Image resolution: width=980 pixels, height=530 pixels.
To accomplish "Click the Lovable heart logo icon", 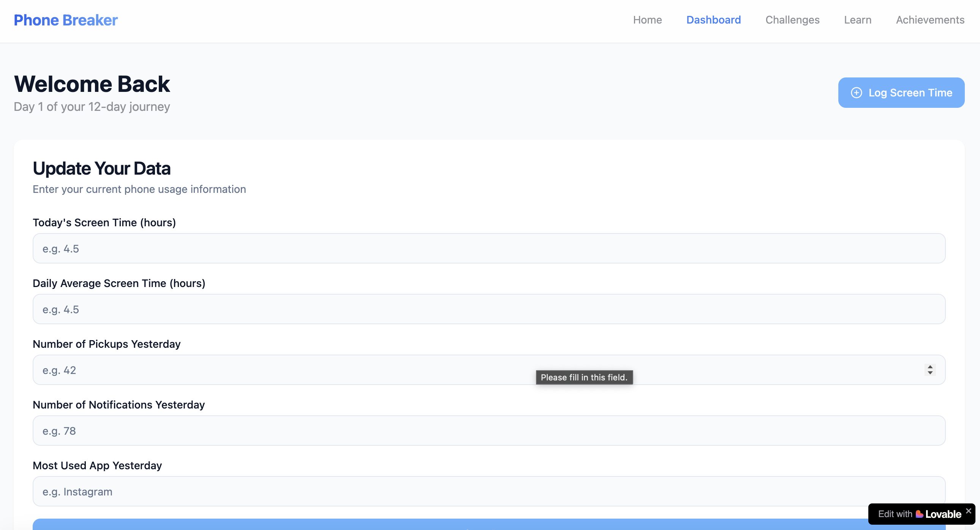I will [919, 514].
